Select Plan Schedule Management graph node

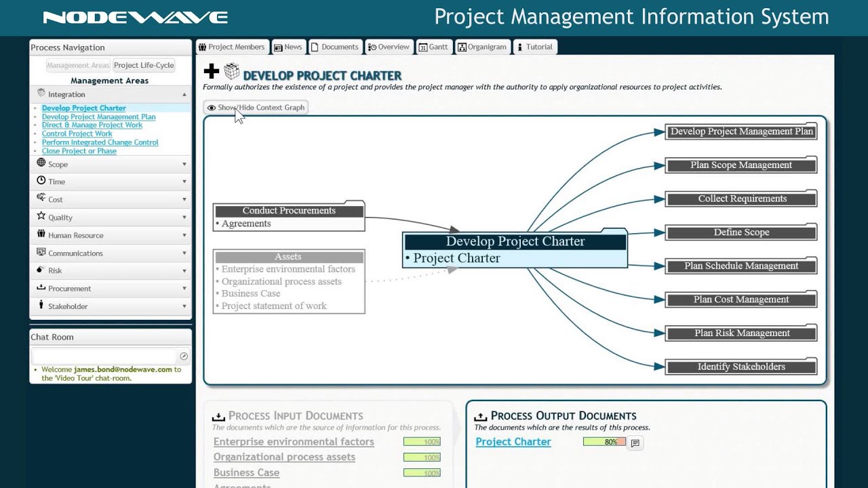coord(741,266)
